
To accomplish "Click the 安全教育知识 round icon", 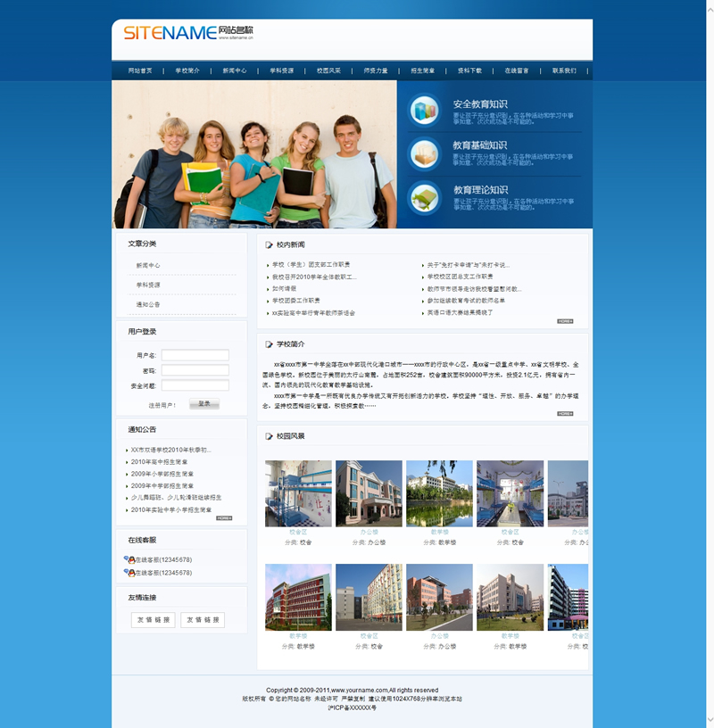I will (x=424, y=111).
